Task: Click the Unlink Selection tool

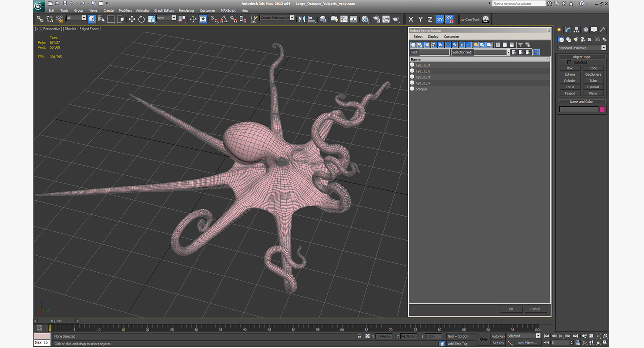Action: click(x=50, y=19)
